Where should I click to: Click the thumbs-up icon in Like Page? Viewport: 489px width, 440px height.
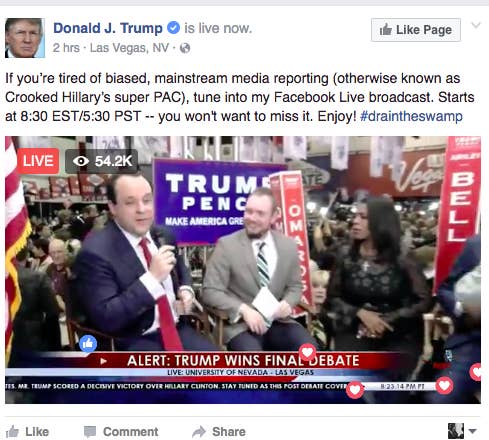tap(386, 30)
